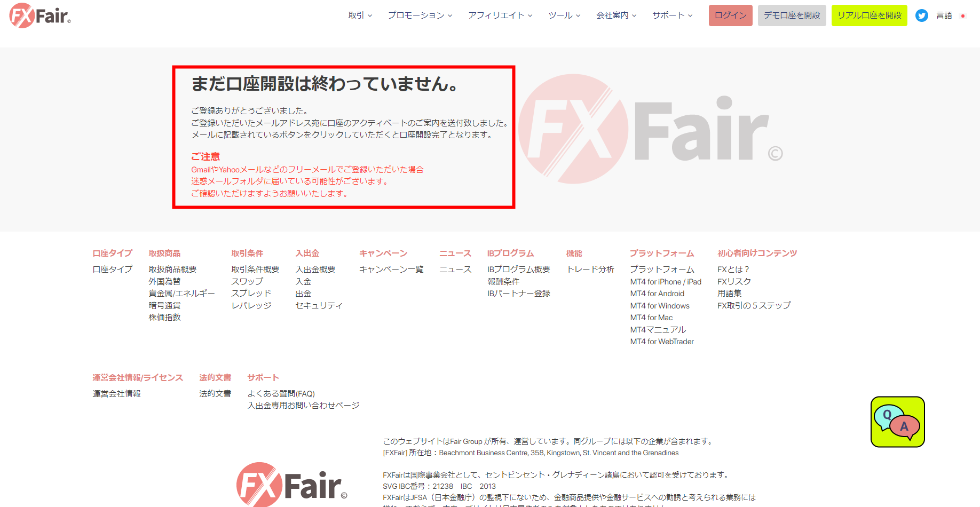980x507 pixels.
Task: Open the MT4 for Android link
Action: [x=657, y=294]
